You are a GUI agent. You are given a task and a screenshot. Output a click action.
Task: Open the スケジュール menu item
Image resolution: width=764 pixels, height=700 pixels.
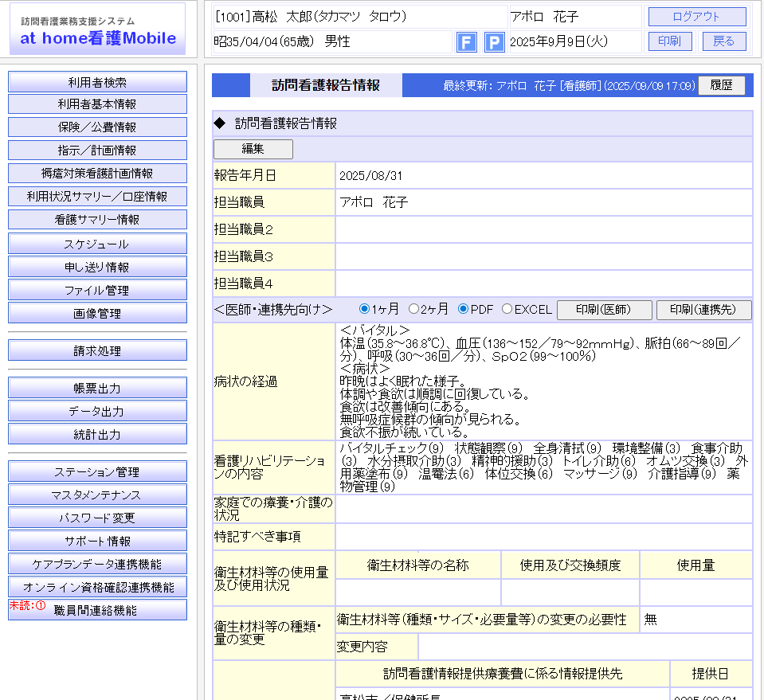click(97, 244)
